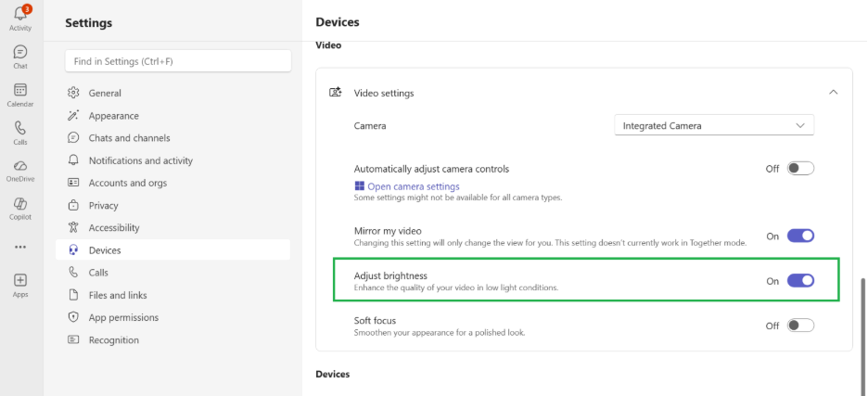Image resolution: width=868 pixels, height=396 pixels.
Task: Open the Calendar icon
Action: [19, 91]
